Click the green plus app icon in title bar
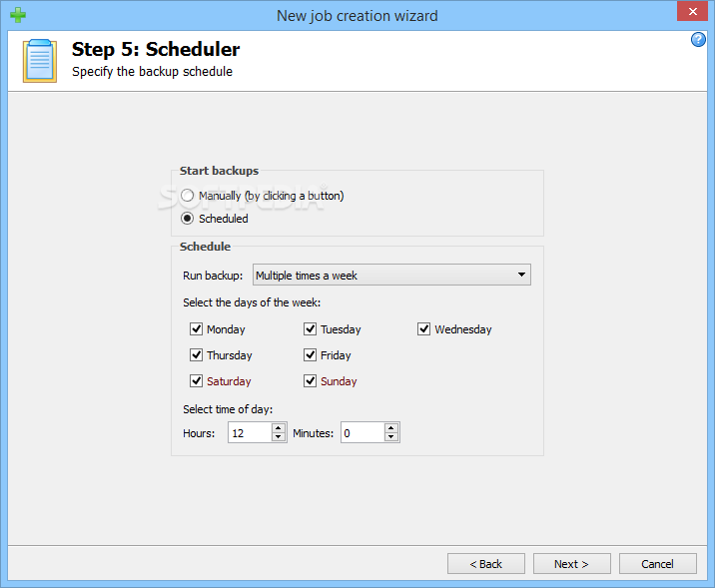 tap(17, 15)
